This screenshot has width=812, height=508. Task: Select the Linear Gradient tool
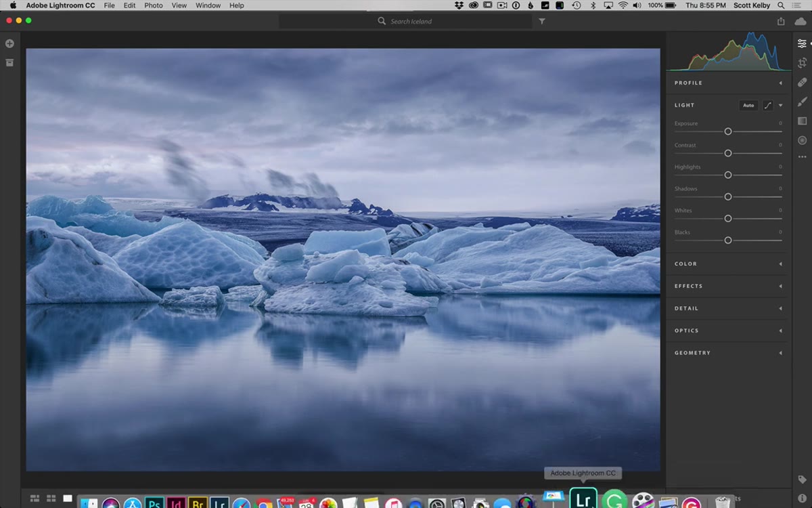click(x=802, y=121)
